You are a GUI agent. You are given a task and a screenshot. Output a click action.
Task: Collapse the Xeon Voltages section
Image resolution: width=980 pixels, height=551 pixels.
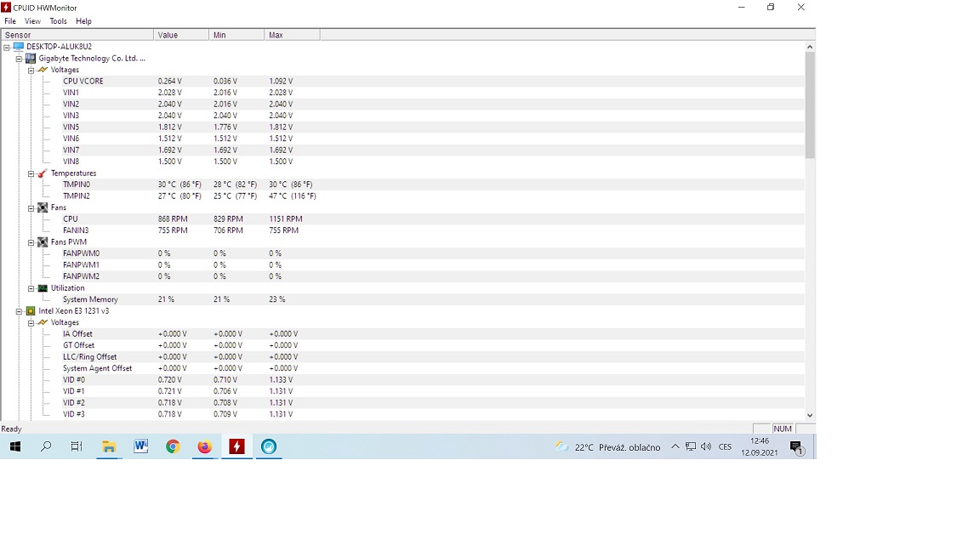tap(31, 323)
